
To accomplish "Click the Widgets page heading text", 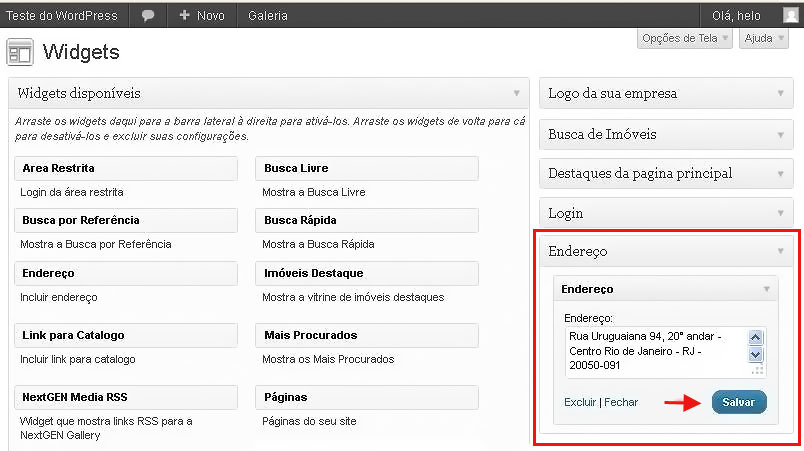I will 81,52.
